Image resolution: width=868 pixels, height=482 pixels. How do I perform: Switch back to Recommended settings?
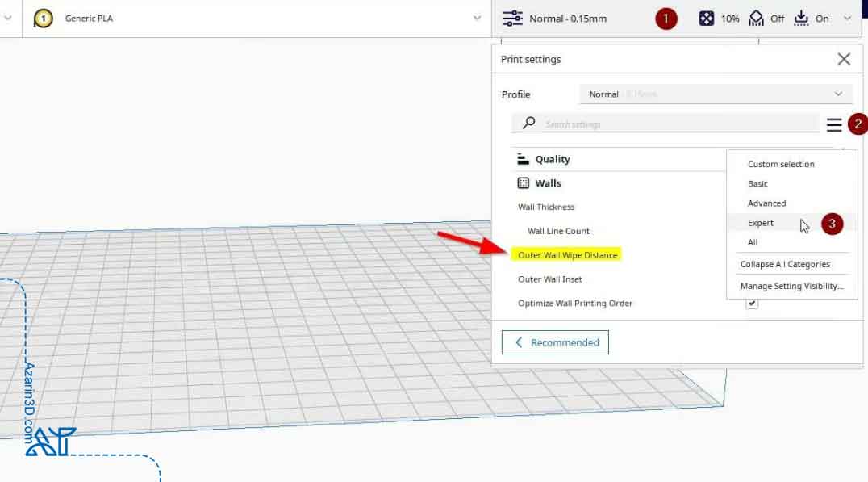[555, 342]
